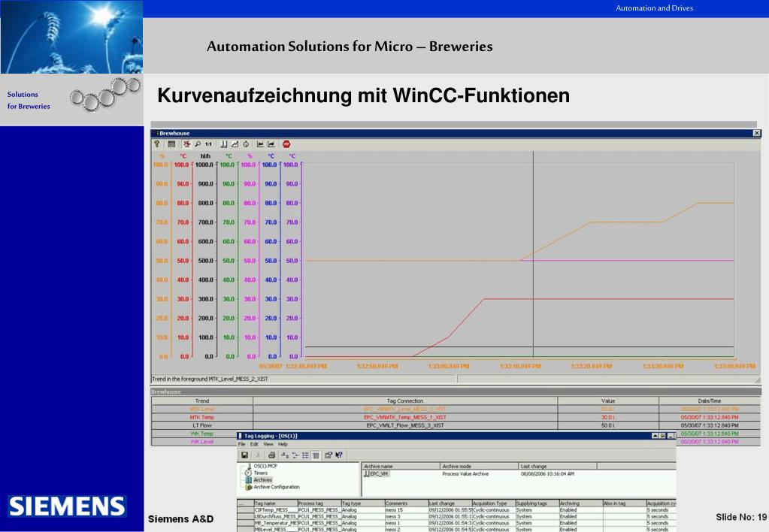Click the What's This help pointer icon
769x532 pixels.
339,455
